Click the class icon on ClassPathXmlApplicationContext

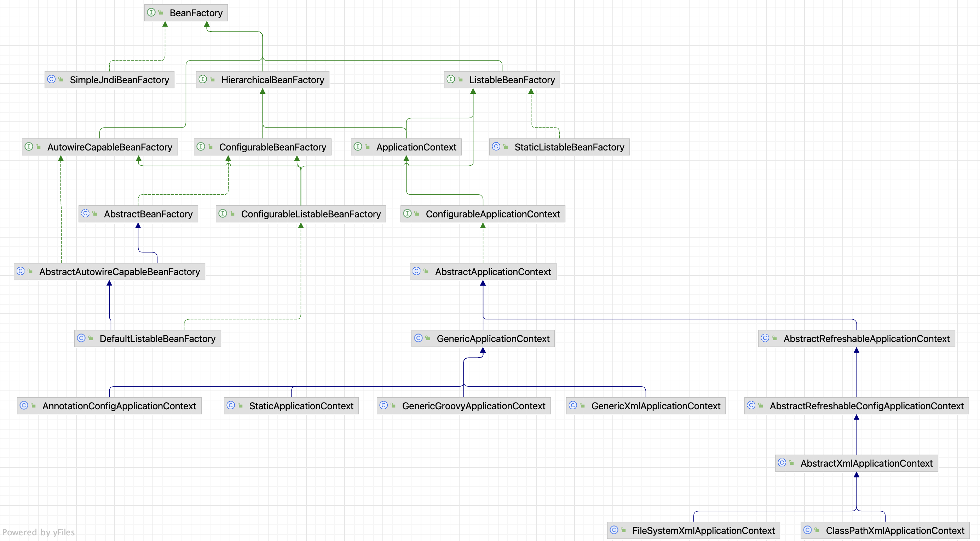tap(807, 530)
